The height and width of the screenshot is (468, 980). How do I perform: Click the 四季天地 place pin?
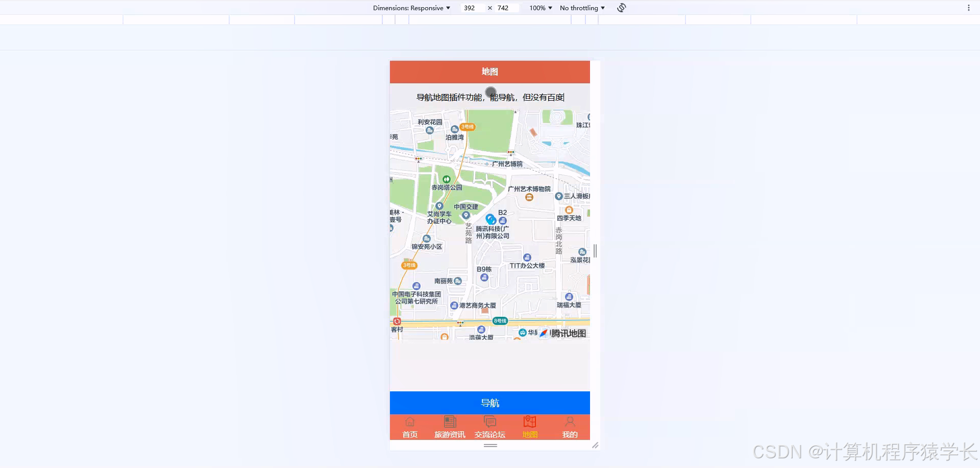[x=569, y=209]
